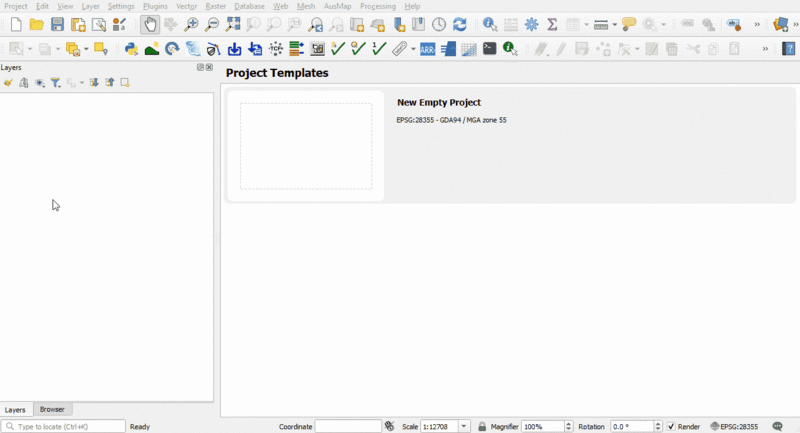Open the Python console icon

click(x=131, y=48)
